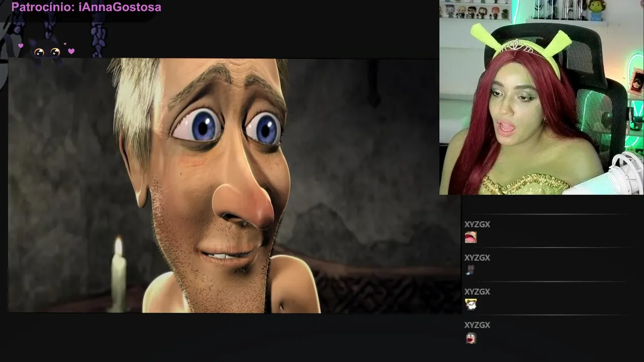Click the streamer webcam feed

point(541,97)
